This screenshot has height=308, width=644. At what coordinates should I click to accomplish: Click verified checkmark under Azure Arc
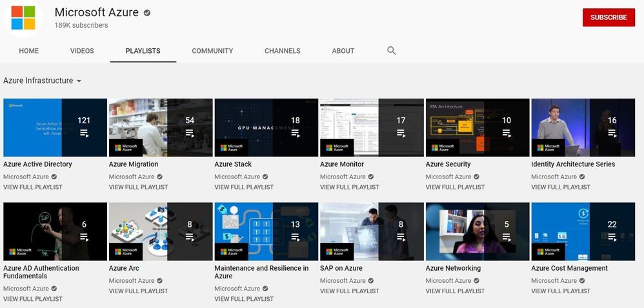coord(159,281)
